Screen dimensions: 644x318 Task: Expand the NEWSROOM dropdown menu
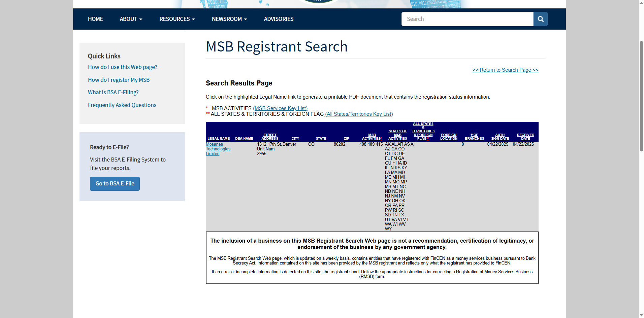229,19
